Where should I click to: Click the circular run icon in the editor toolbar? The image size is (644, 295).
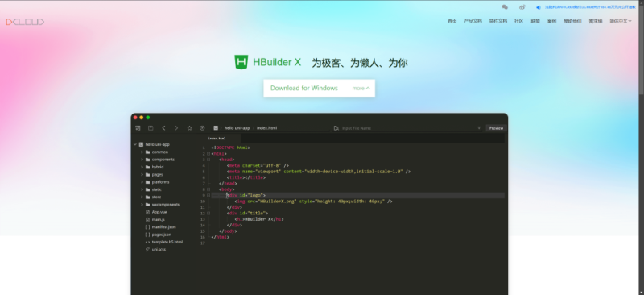pyautogui.click(x=202, y=128)
